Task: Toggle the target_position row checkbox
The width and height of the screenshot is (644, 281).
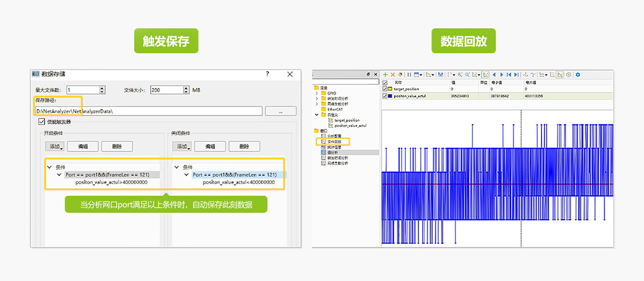Action: point(385,89)
